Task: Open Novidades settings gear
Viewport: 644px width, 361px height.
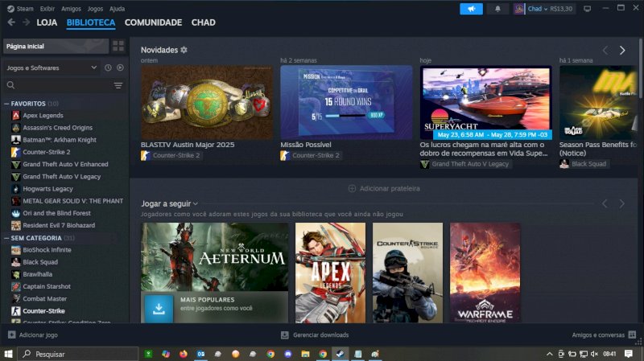Action: pos(184,50)
